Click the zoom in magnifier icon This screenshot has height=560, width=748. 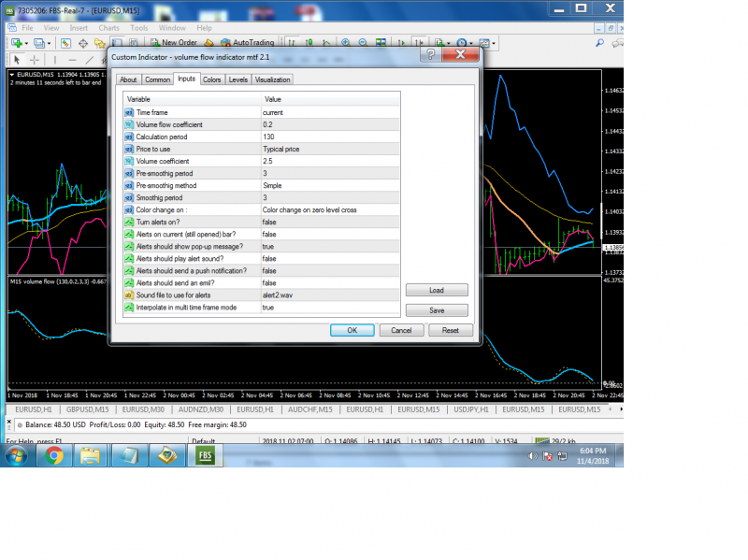(346, 43)
